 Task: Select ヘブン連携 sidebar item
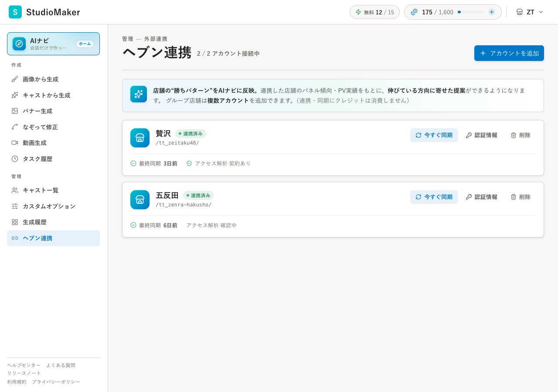point(53,238)
